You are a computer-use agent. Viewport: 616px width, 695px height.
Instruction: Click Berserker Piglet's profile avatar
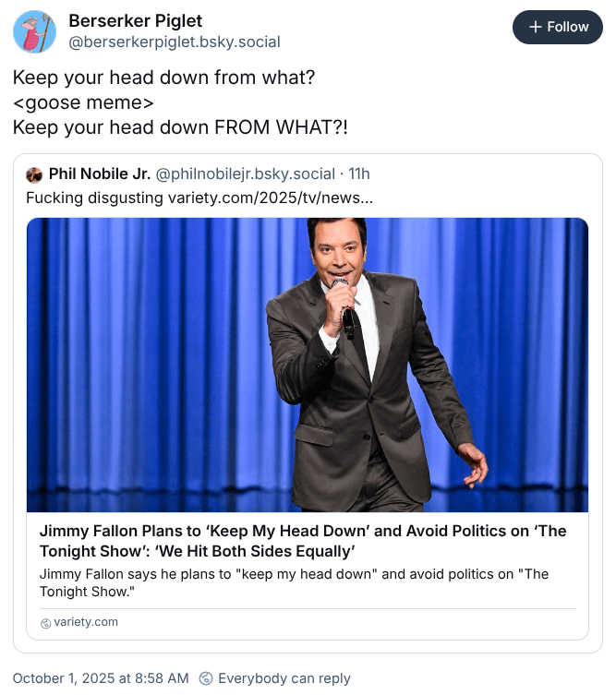(34, 31)
